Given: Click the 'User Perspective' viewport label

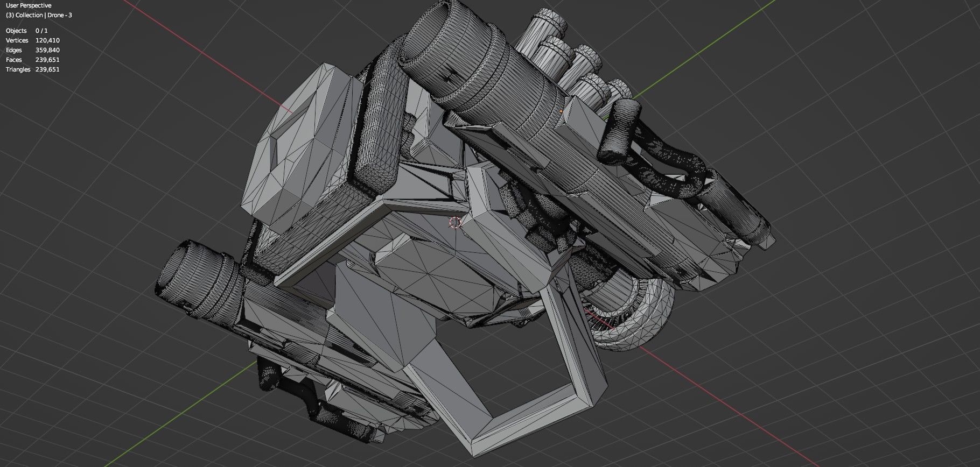Looking at the screenshot, I should pos(29,5).
